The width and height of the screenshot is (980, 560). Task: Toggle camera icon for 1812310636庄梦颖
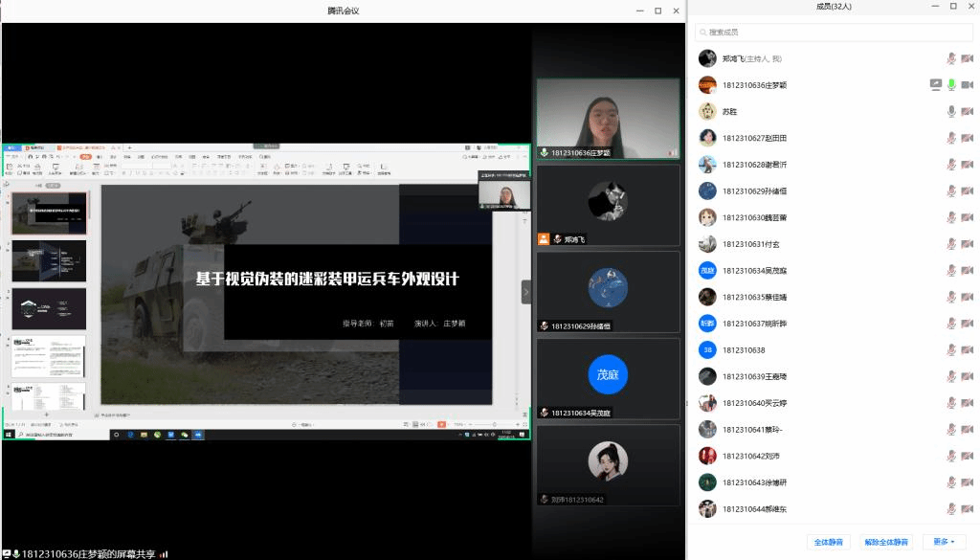[967, 85]
